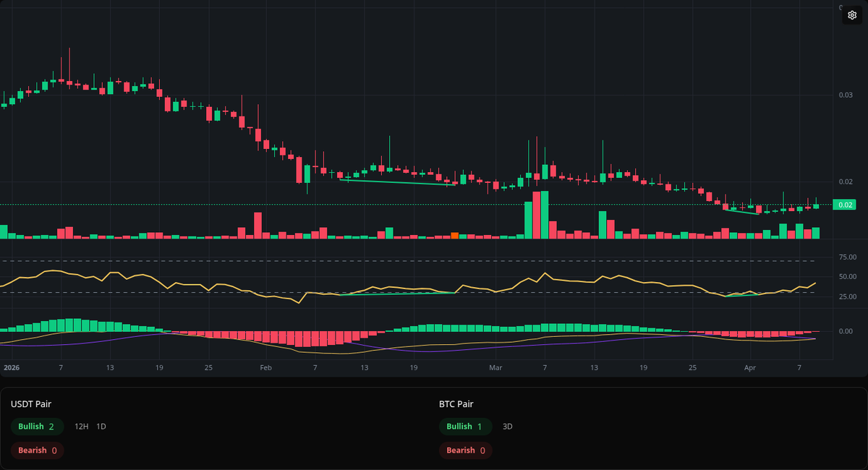
Task: Open chart settings gear icon
Action: point(852,15)
